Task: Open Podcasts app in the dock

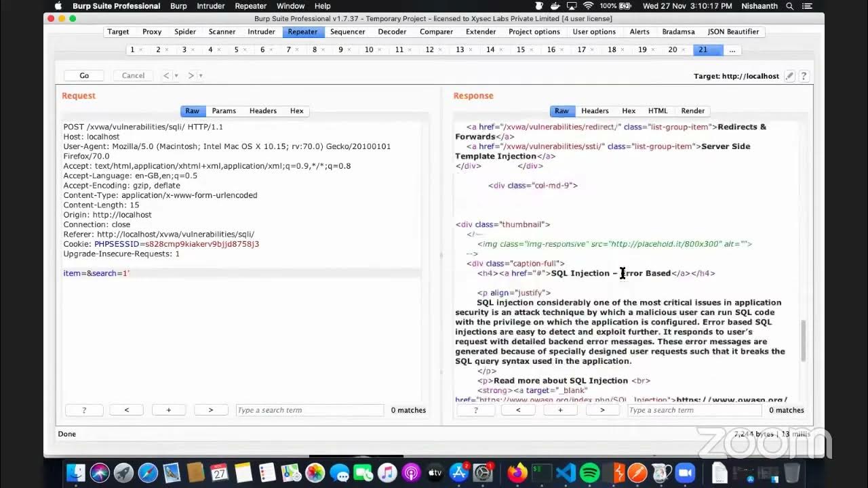Action: pos(411,472)
